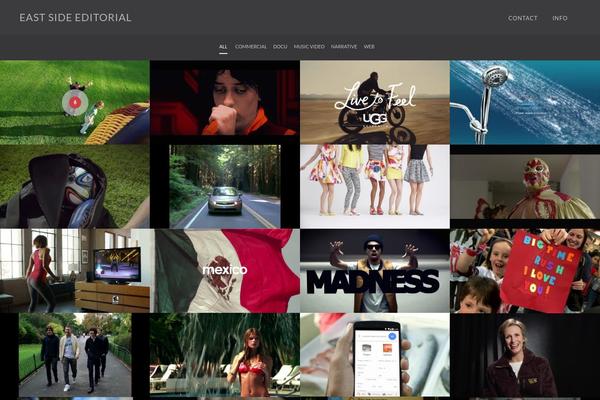This screenshot has width=600, height=400.
Task: Click the East Side Editorial site logo
Action: coord(75,18)
